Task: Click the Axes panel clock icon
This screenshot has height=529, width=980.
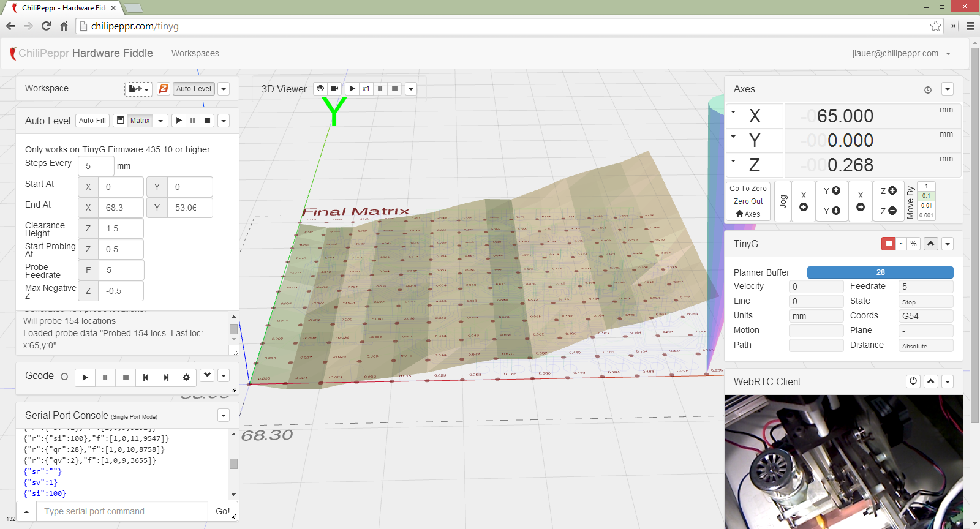Action: [x=928, y=90]
